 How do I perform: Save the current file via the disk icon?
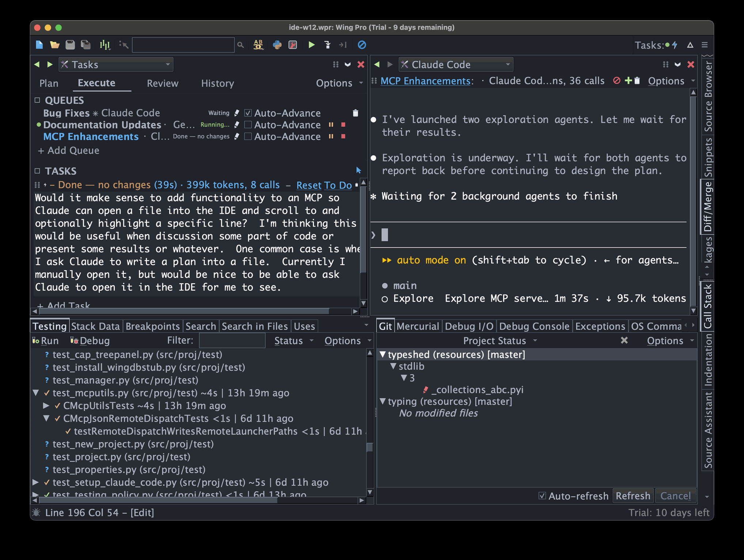[x=70, y=45]
